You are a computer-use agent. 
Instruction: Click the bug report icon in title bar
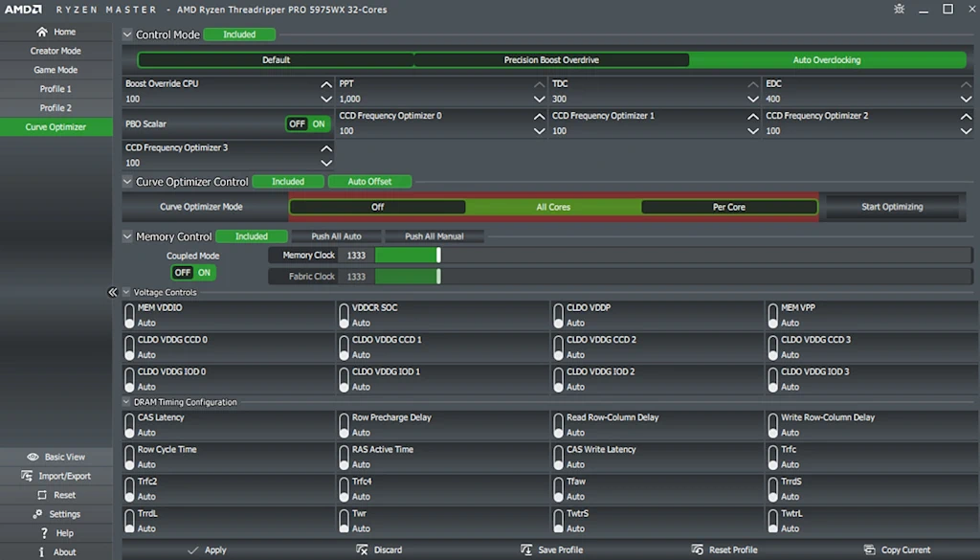900,9
